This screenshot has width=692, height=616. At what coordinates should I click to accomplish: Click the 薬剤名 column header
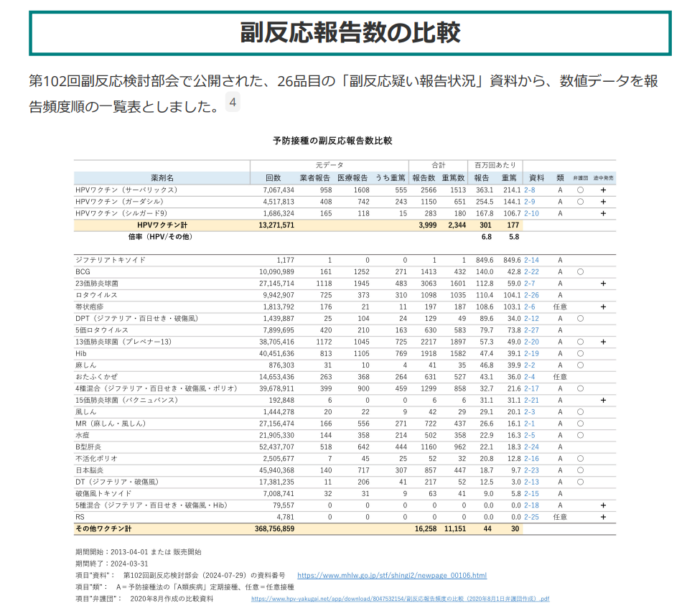pos(162,177)
